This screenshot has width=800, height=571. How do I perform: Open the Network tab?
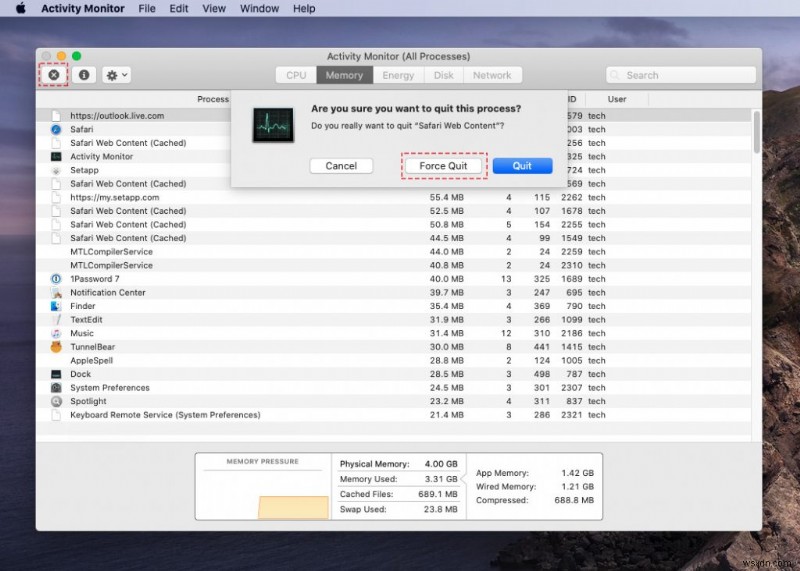492,75
